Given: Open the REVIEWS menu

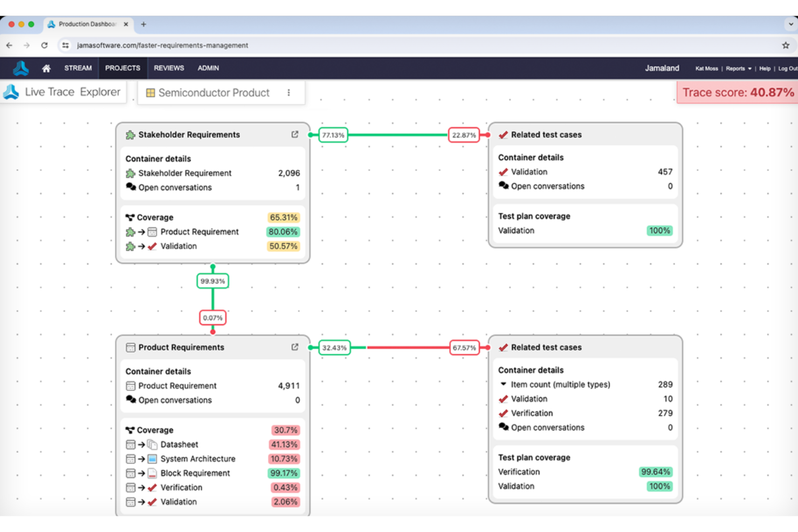Looking at the screenshot, I should click(x=169, y=68).
